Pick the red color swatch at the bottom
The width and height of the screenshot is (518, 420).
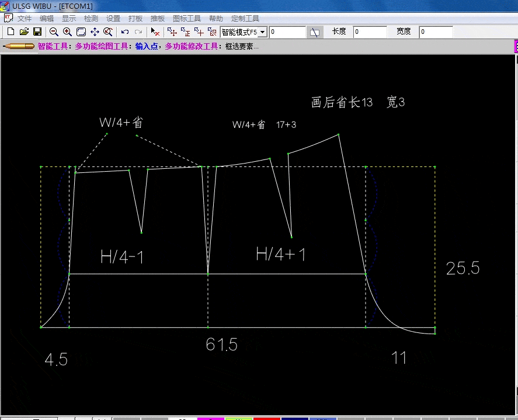click(266, 418)
